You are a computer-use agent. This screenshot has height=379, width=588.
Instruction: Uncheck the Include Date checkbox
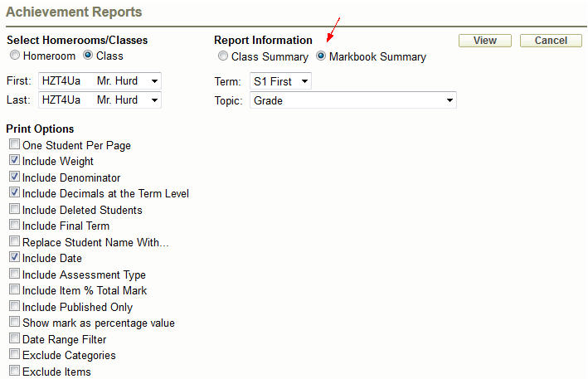point(15,259)
